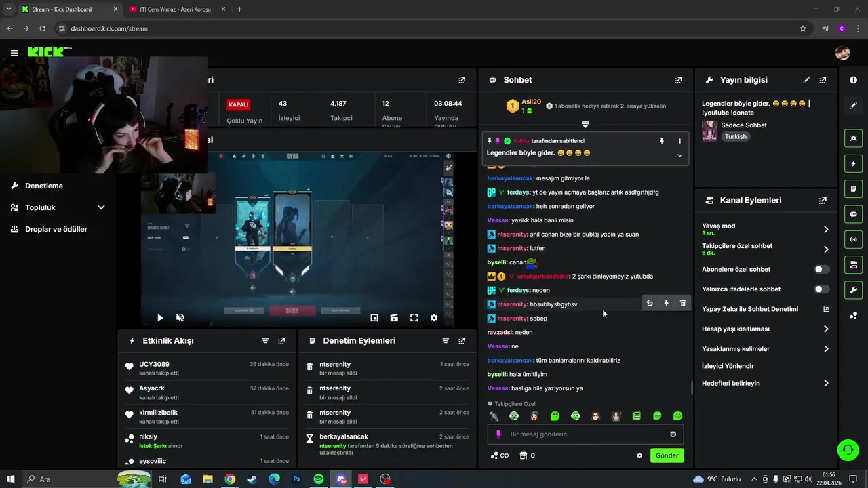Click the purple microphone icon in message box
Image resolution: width=868 pixels, height=488 pixels.
tap(498, 434)
